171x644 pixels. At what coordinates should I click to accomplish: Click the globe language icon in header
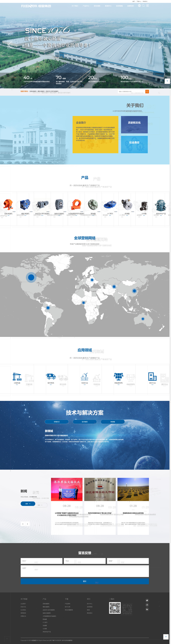(x=139, y=6)
